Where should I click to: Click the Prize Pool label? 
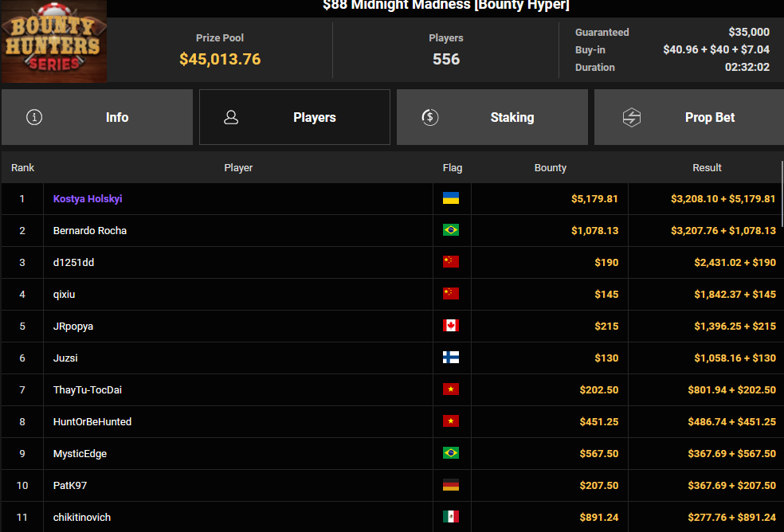click(x=220, y=38)
